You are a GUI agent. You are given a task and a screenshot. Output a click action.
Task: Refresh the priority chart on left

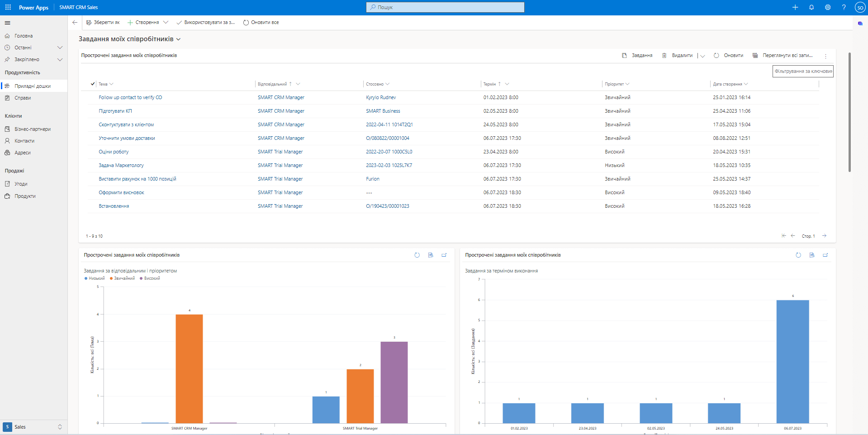[x=417, y=255]
